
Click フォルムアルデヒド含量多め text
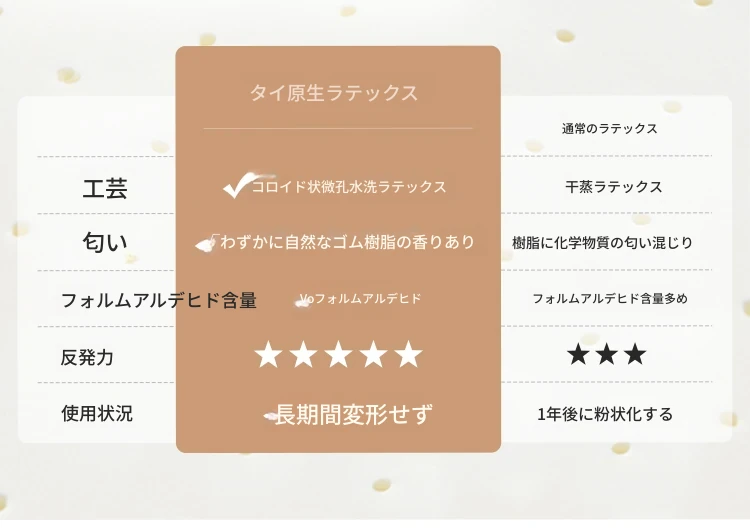pos(610,298)
